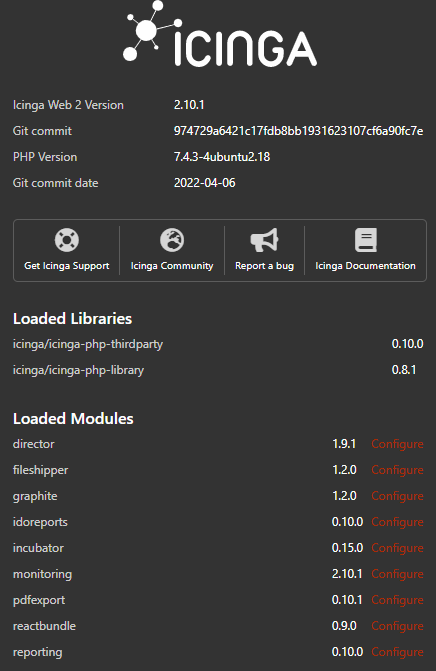The height and width of the screenshot is (671, 436).
Task: Select the Icinga Documentation label
Action: (365, 266)
